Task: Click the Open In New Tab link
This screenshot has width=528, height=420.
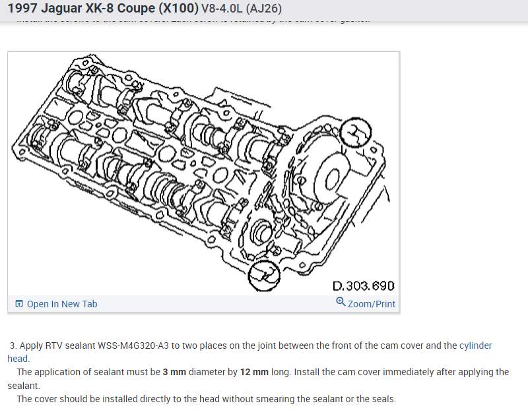Action: click(x=62, y=304)
